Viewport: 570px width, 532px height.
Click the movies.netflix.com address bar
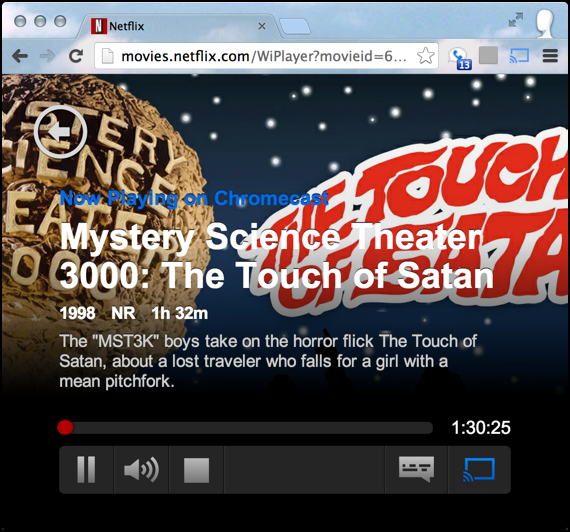tap(266, 56)
